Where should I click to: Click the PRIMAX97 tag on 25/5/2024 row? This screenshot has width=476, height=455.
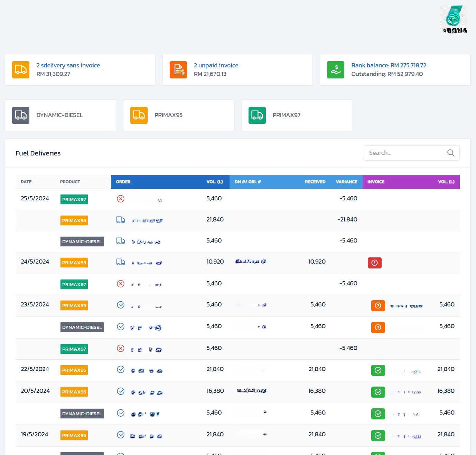pyautogui.click(x=74, y=200)
